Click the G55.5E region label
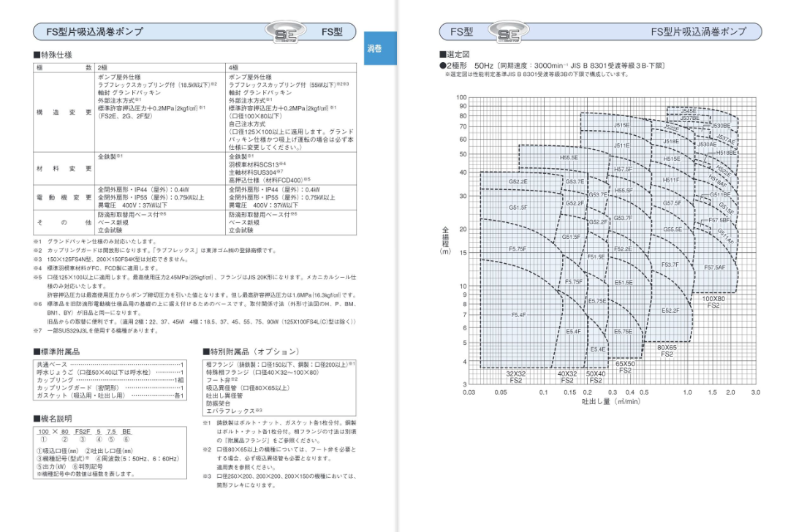Image resolution: width=788 pixels, height=532 pixels. tap(673, 229)
